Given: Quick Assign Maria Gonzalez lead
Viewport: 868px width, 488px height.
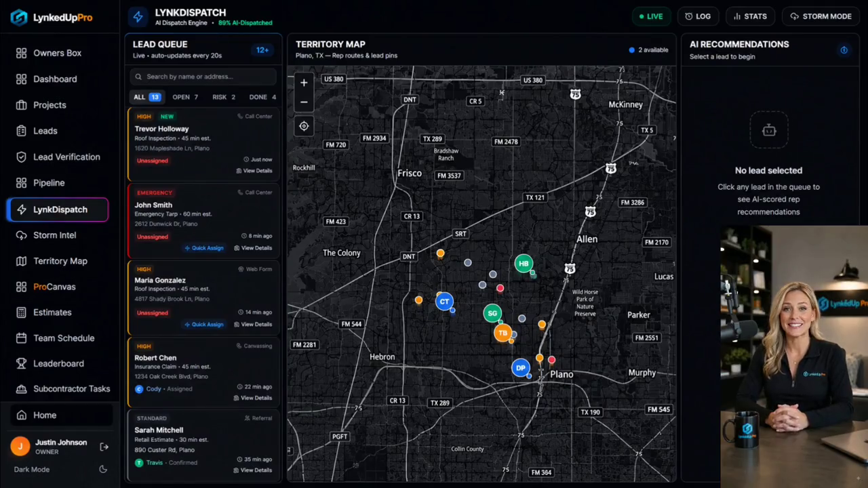Looking at the screenshot, I should click(x=203, y=325).
